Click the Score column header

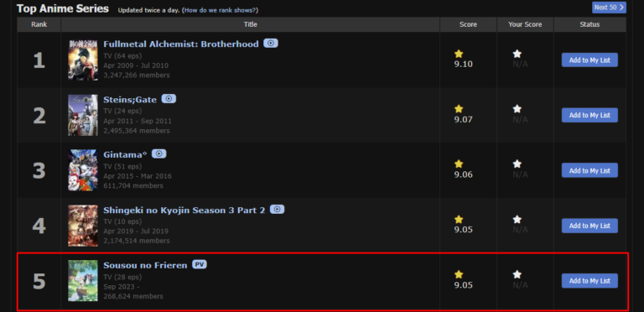point(468,24)
